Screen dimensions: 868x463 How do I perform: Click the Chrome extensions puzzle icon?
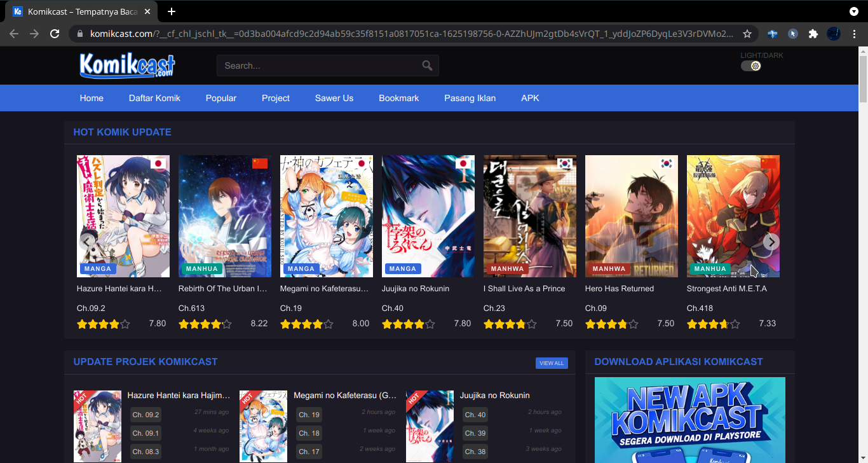pyautogui.click(x=813, y=34)
